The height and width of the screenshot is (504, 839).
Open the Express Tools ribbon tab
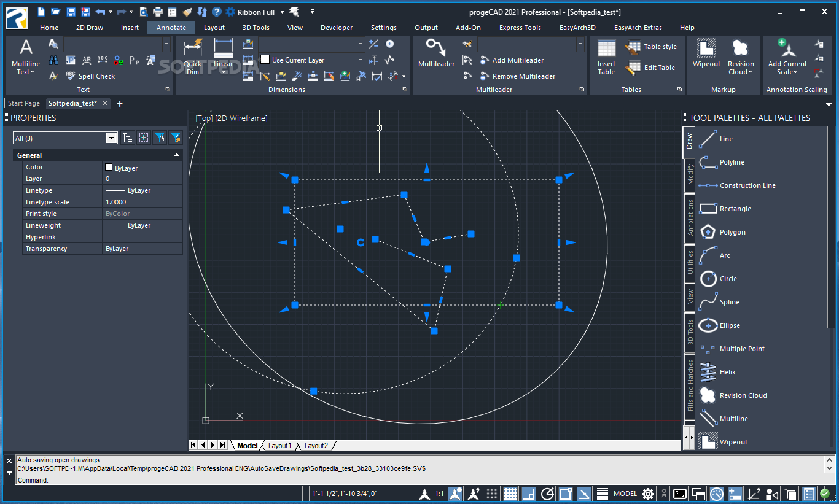pos(520,28)
